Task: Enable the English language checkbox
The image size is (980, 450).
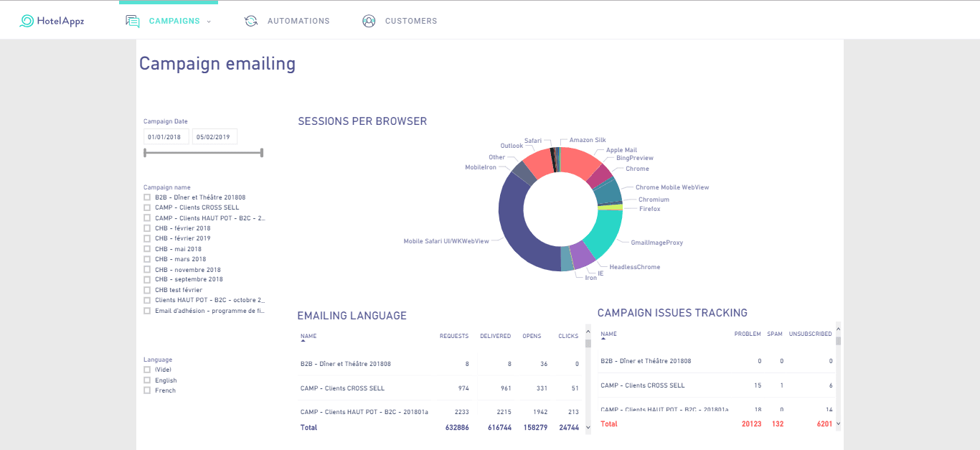Action: coord(147,380)
